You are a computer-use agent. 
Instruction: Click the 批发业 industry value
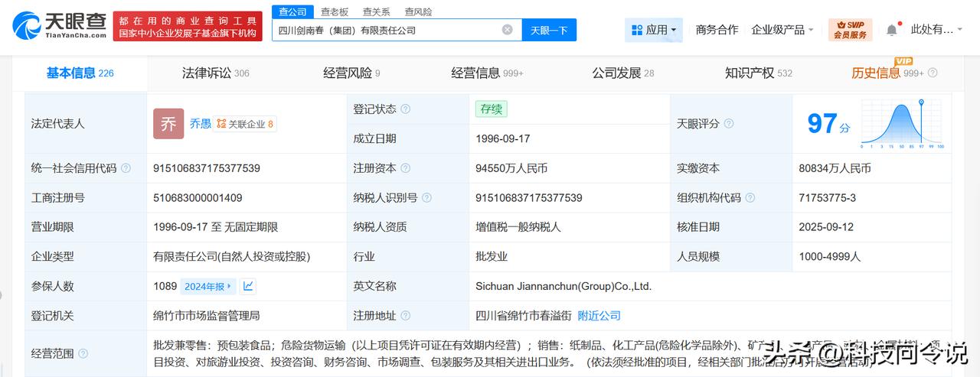click(x=492, y=257)
